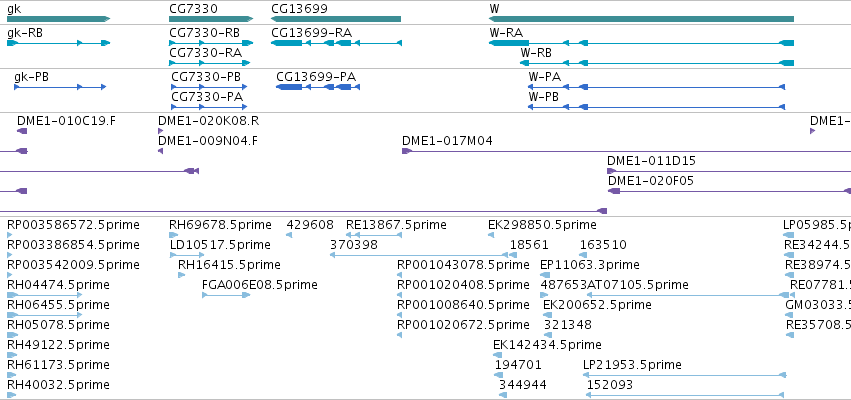Click the 163510 feature label
This screenshot has width=851, height=400.
pyautogui.click(x=604, y=245)
